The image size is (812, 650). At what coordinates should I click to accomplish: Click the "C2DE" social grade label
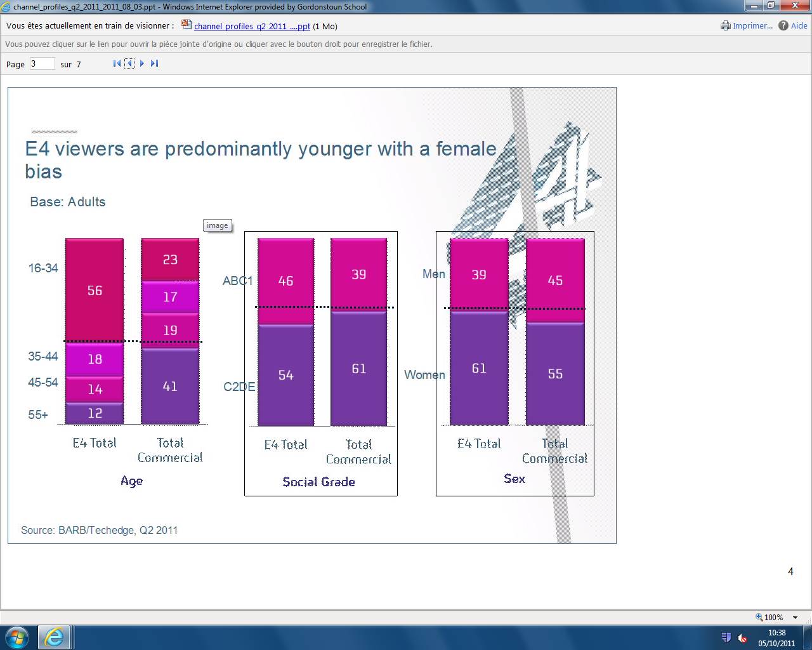[239, 386]
